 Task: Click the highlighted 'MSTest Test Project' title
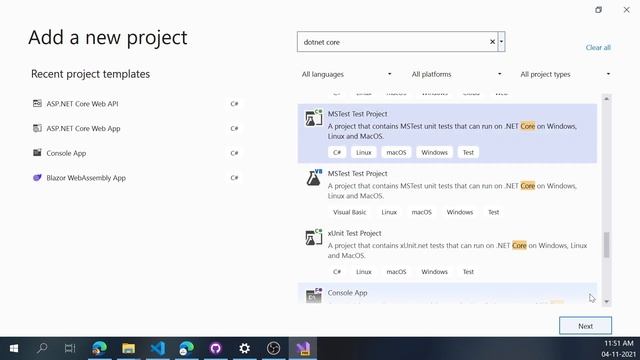358,114
